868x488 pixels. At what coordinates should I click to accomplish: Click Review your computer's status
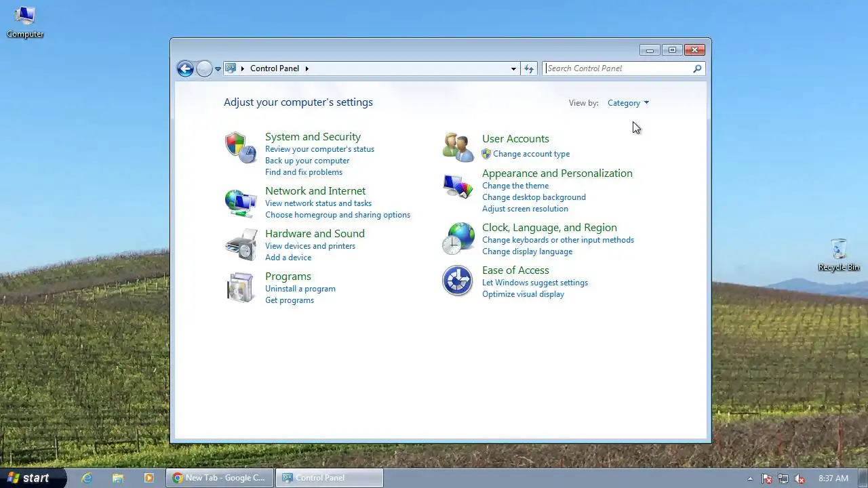click(319, 149)
